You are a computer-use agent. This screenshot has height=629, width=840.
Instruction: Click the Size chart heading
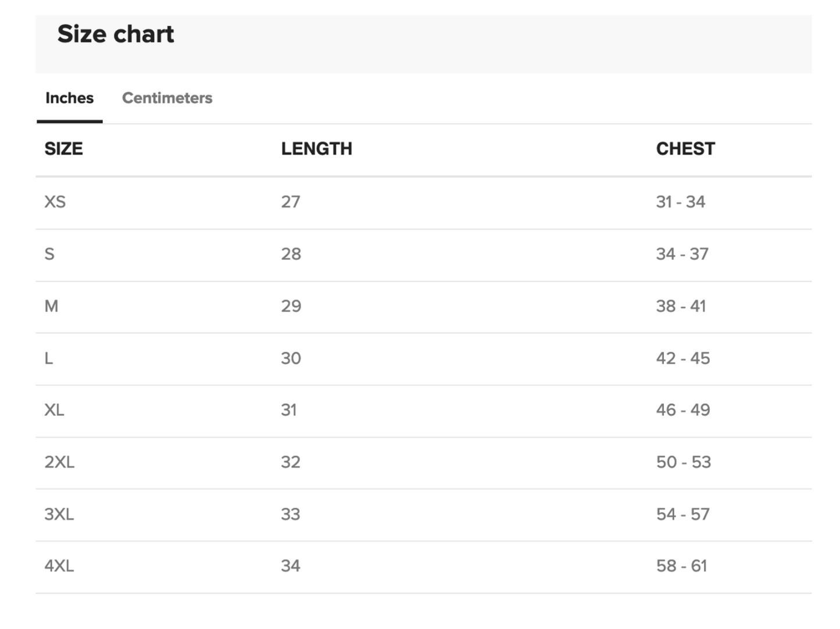click(116, 34)
